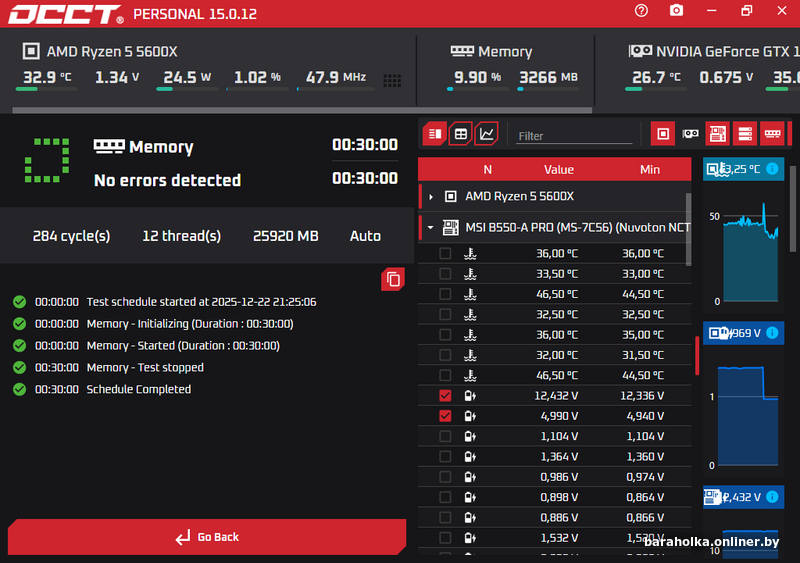This screenshot has height=563, width=800.
Task: Click the green dotted test status icon
Action: pyautogui.click(x=47, y=160)
